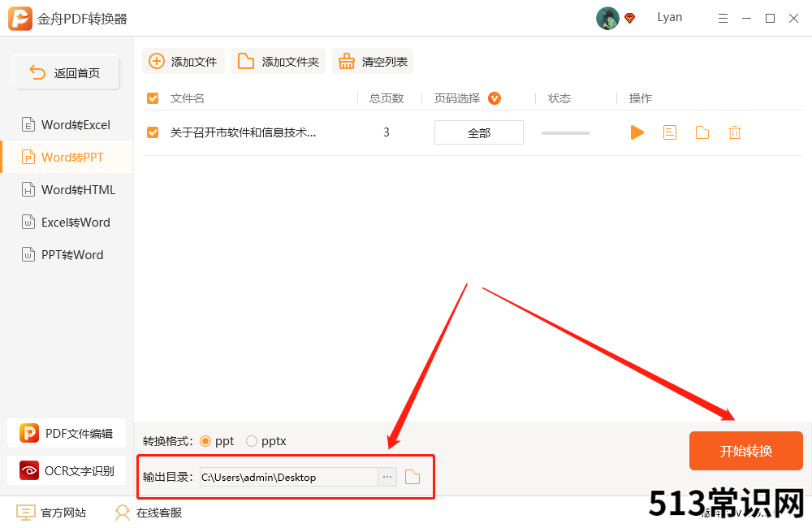
Task: Open 在线客服 support link
Action: [x=149, y=513]
